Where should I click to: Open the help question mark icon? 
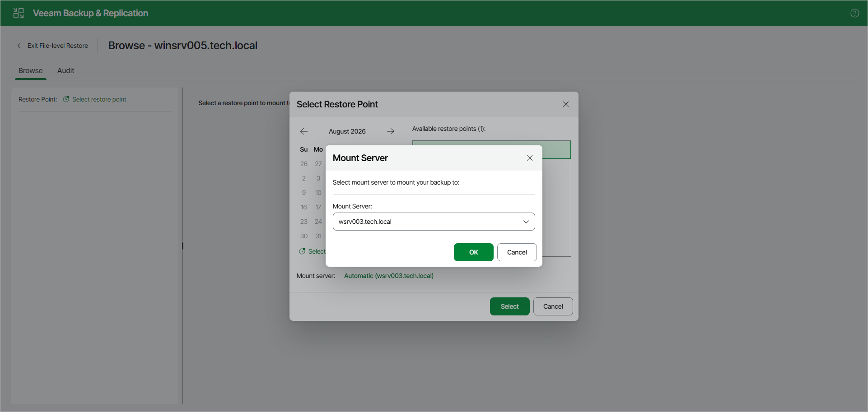854,13
